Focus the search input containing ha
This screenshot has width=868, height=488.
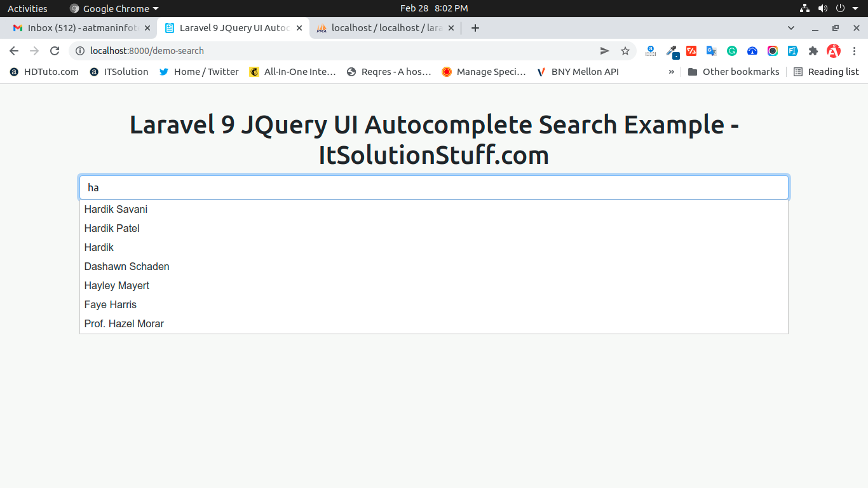point(434,187)
